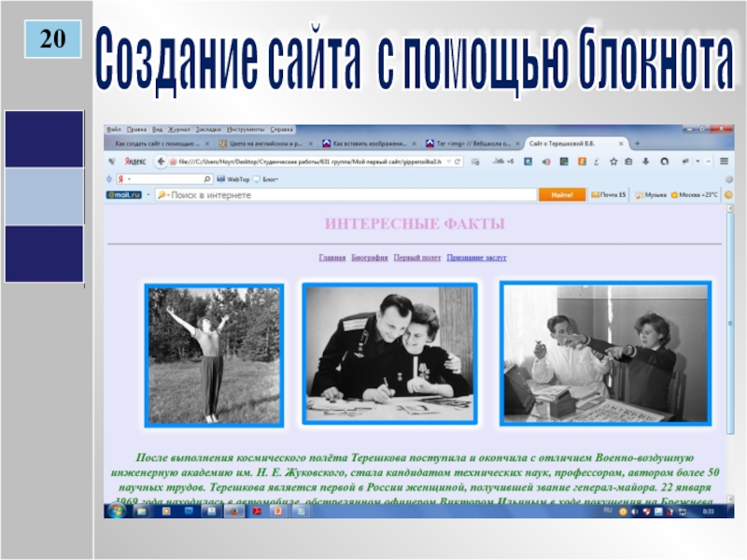Screen dimensions: 747x560
Task: Open the Закладки menu
Action: click(x=208, y=129)
